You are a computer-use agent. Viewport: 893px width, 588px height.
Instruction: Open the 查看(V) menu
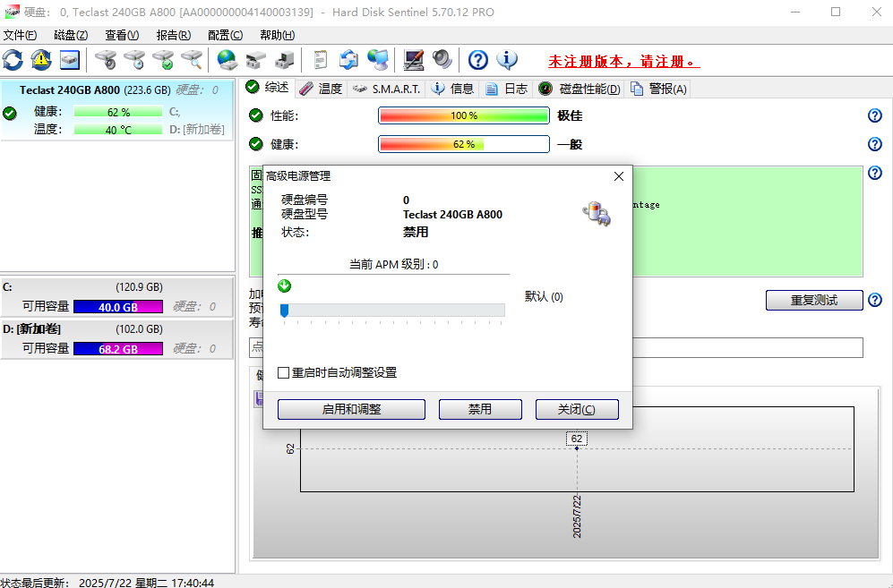(x=122, y=35)
